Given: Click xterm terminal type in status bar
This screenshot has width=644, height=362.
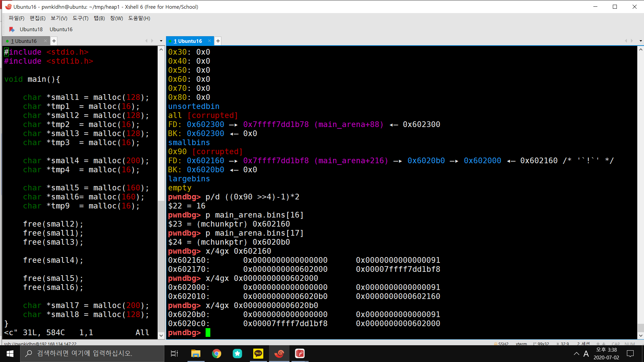Looking at the screenshot, I should tap(521, 344).
